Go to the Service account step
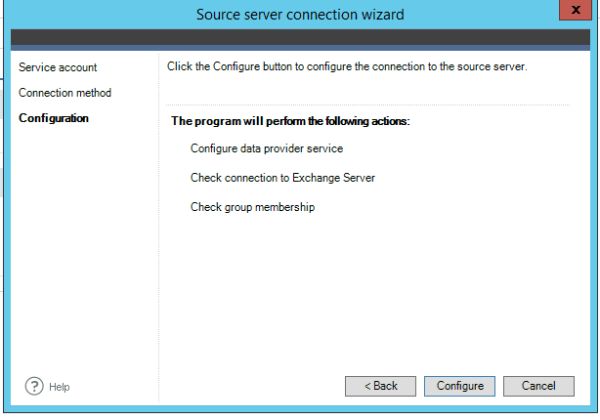The height and width of the screenshot is (420, 600). [58, 67]
